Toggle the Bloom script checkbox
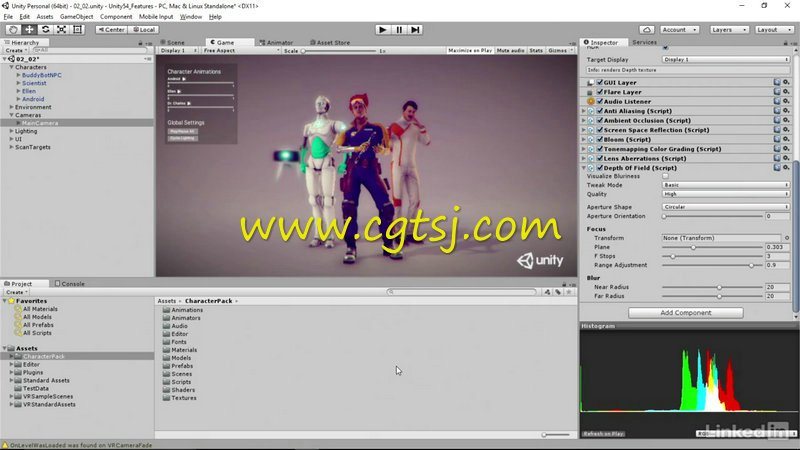This screenshot has height=450, width=800. pos(600,139)
